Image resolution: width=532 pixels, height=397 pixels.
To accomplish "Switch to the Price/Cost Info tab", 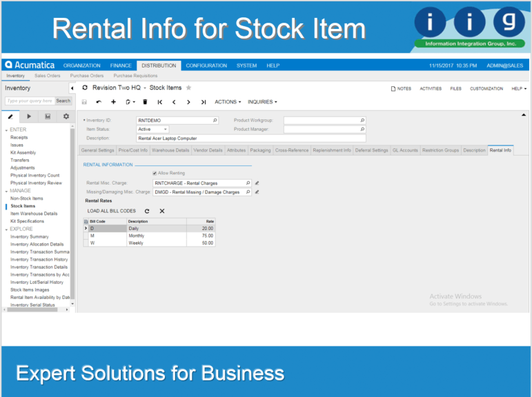I will (133, 150).
